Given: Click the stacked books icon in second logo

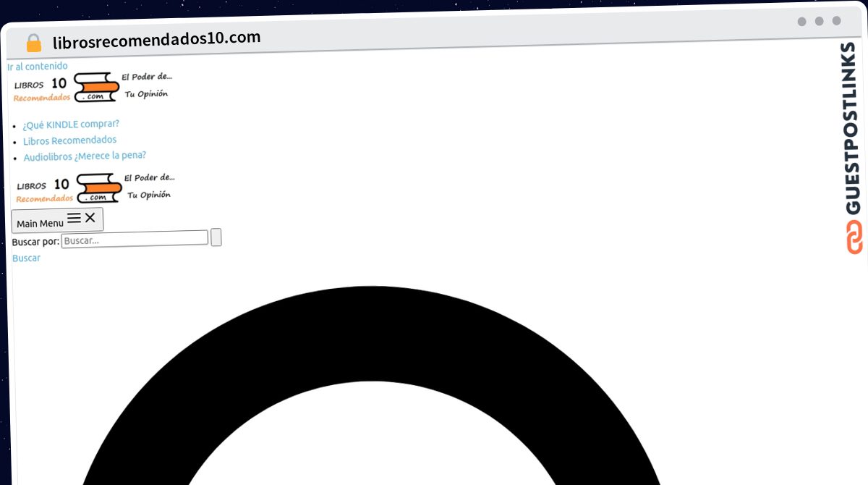Looking at the screenshot, I should 100,188.
